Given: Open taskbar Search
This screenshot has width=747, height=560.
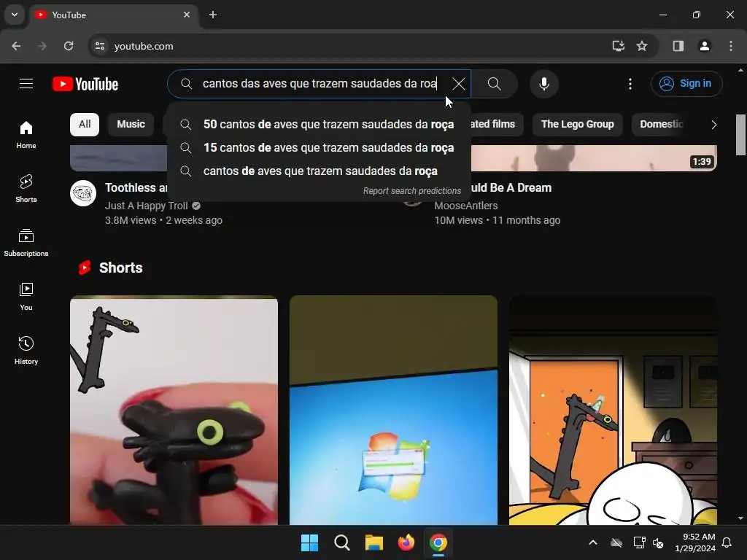Looking at the screenshot, I should pos(341,542).
